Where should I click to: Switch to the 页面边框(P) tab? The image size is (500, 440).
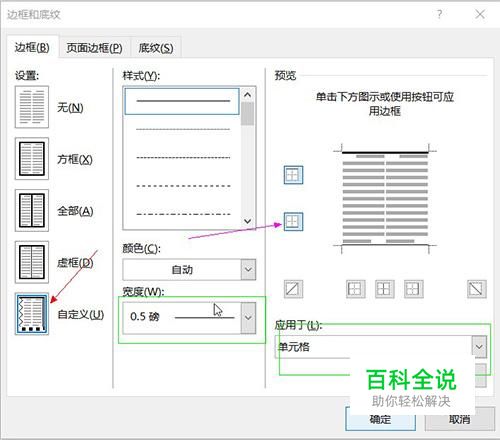[x=94, y=48]
